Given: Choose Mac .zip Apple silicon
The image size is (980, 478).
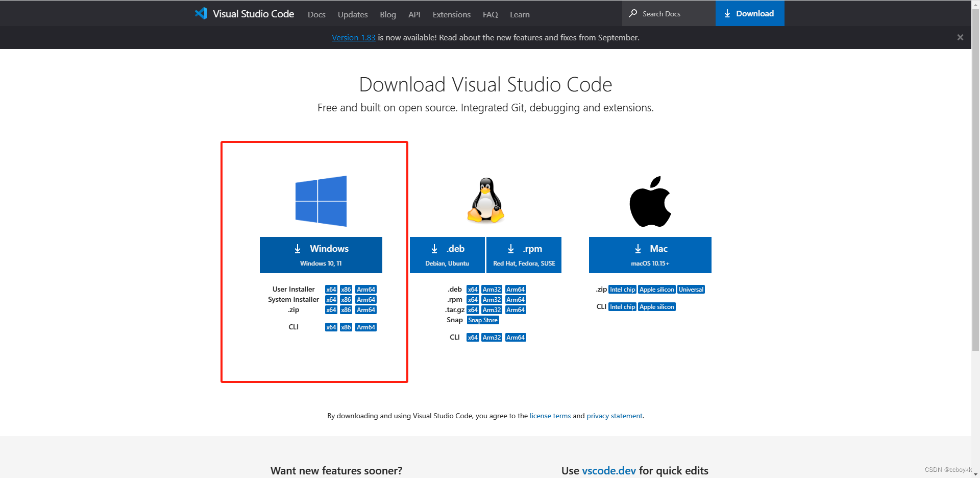Looking at the screenshot, I should 657,290.
